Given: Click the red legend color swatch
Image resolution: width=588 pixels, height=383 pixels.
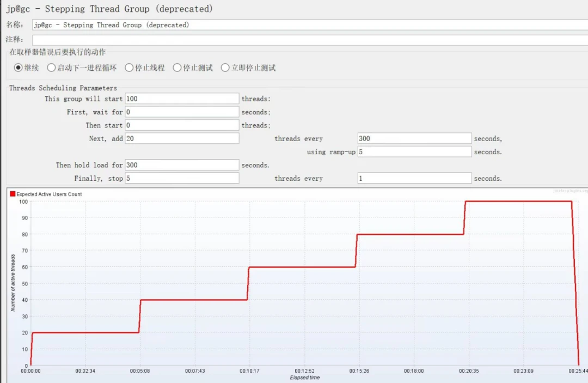Looking at the screenshot, I should point(13,194).
